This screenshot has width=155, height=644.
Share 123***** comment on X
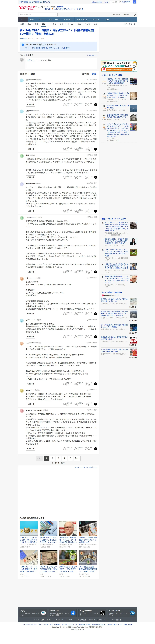pyautogui.click(x=95, y=149)
